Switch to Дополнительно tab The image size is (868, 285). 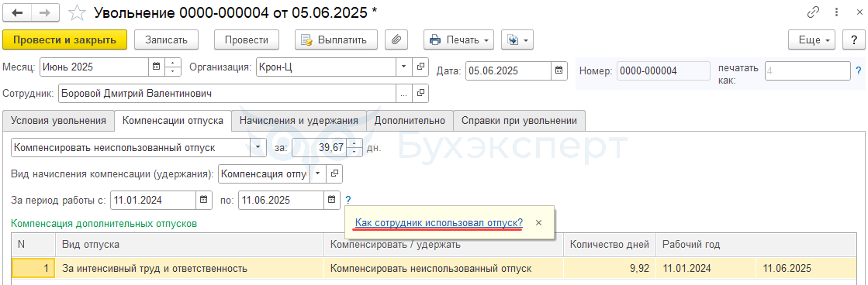tap(410, 120)
